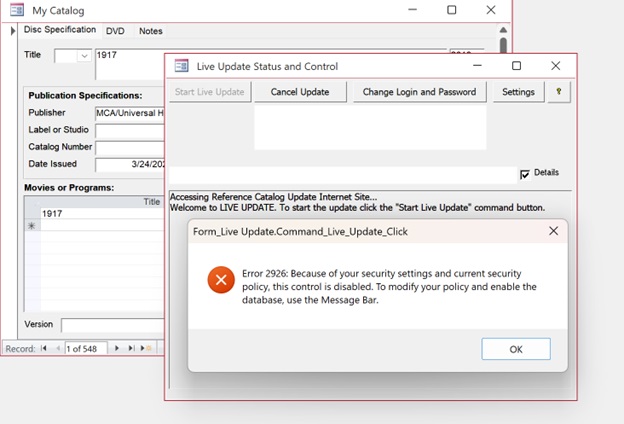Image resolution: width=624 pixels, height=424 pixels.
Task: Go to next record arrow
Action: 117,348
